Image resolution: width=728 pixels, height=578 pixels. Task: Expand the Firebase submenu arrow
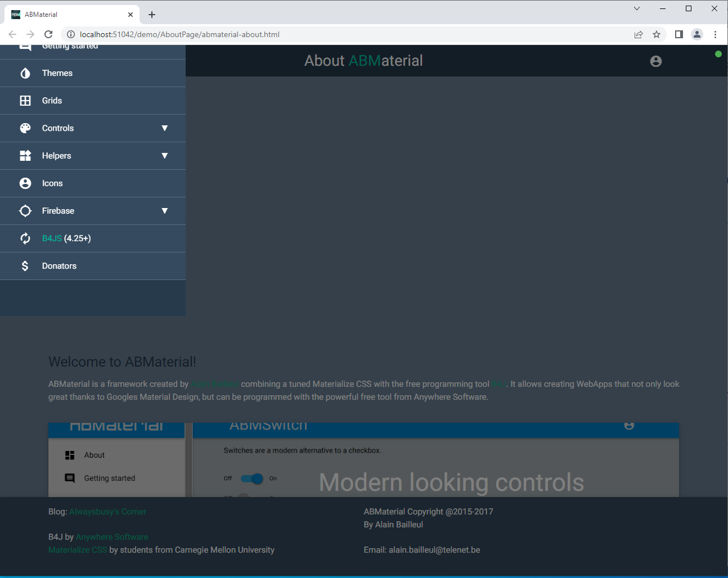tap(165, 211)
